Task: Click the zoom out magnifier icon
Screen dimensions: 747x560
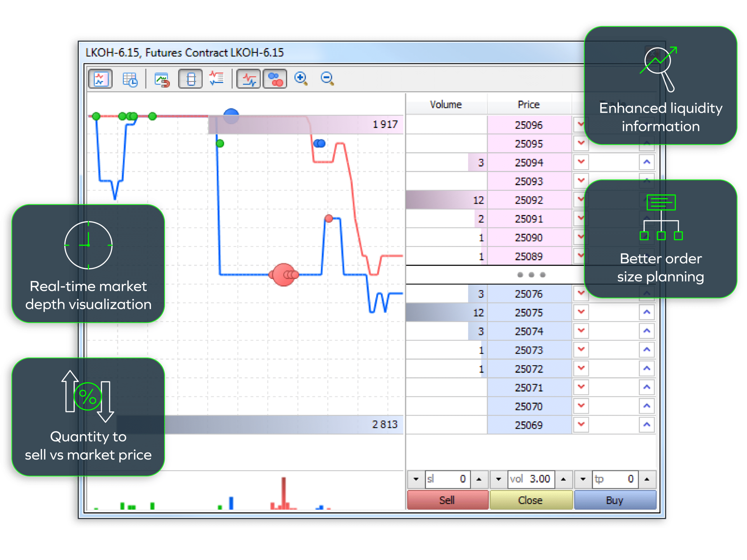Action: point(327,78)
